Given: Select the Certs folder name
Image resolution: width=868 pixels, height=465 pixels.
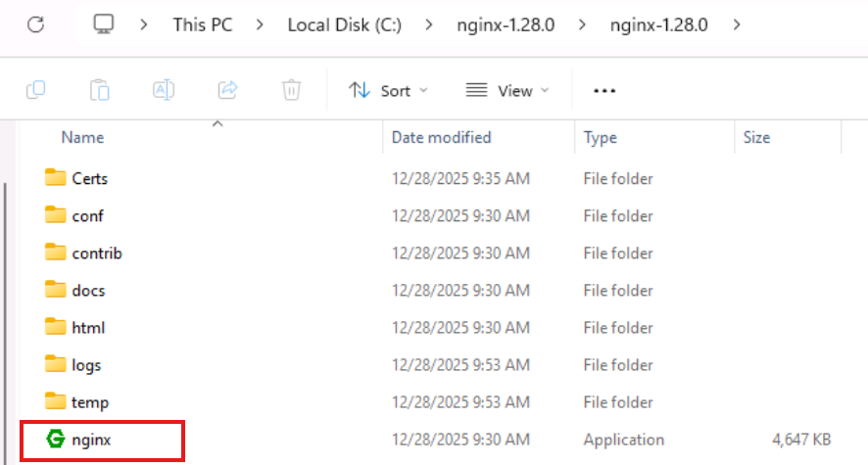Looking at the screenshot, I should tap(90, 178).
